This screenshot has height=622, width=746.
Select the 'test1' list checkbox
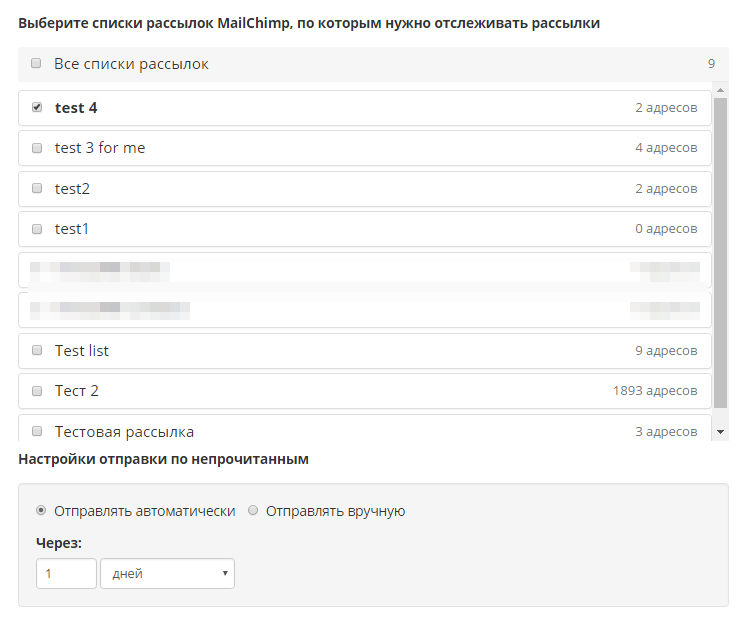tap(37, 228)
